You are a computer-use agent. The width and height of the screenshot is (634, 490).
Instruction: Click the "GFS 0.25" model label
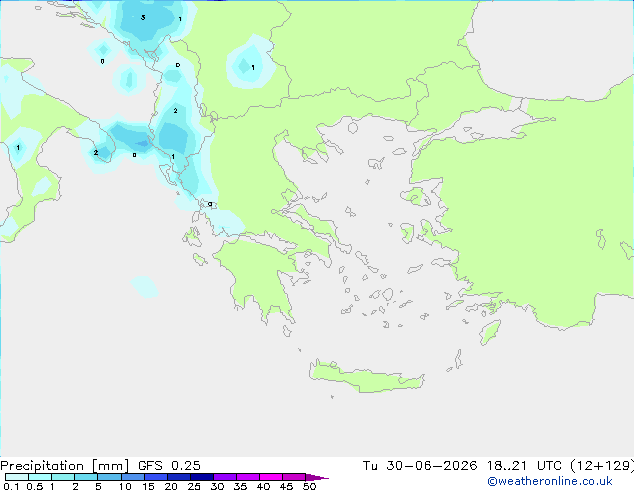(x=169, y=466)
